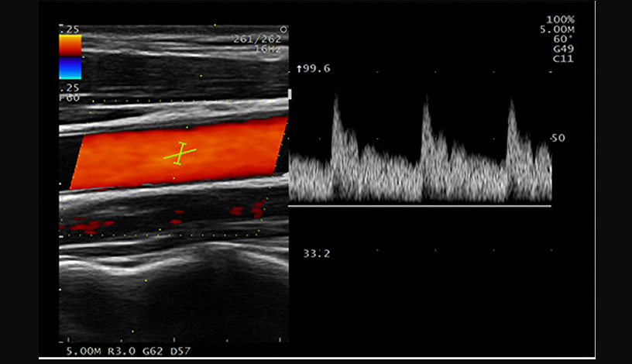632x364 pixels.
Task: Click the upward arrow beside 99.6
Action: [299, 69]
